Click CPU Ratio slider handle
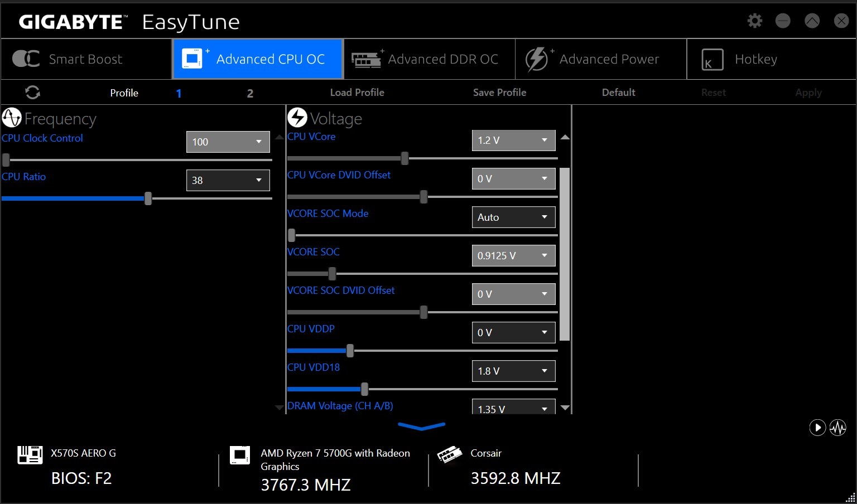This screenshot has height=504, width=857. pyautogui.click(x=148, y=198)
